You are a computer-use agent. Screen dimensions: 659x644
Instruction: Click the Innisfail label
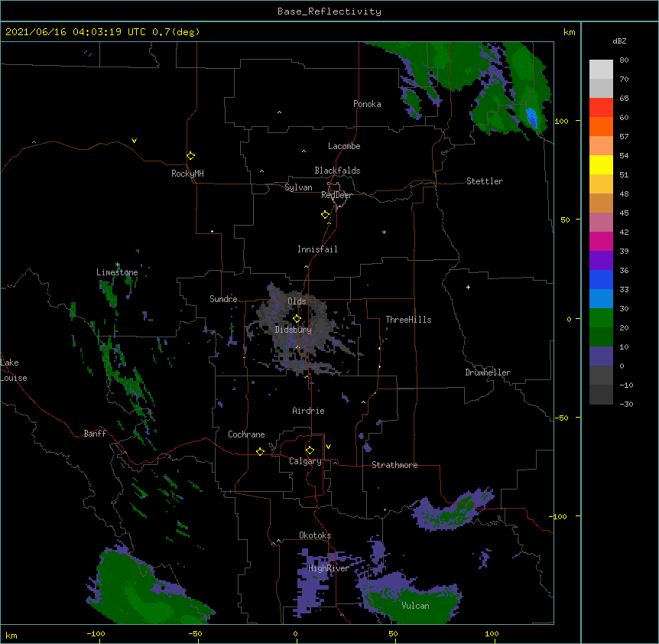tap(317, 249)
